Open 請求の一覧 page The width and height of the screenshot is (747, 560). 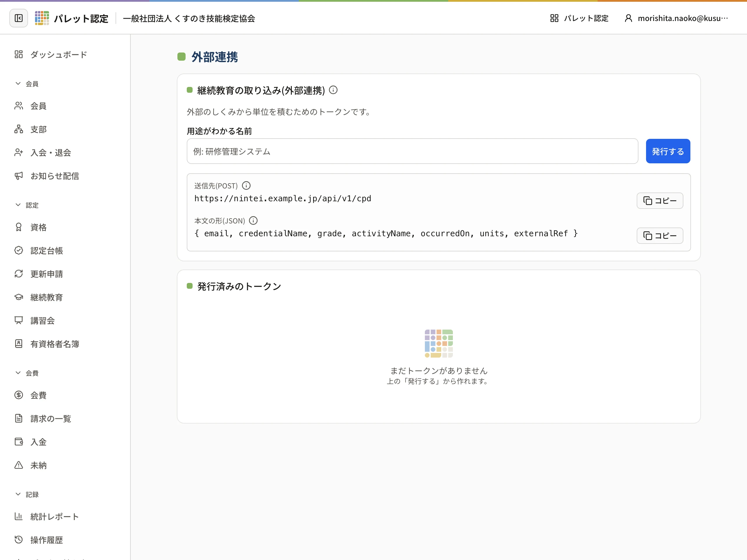click(65, 419)
